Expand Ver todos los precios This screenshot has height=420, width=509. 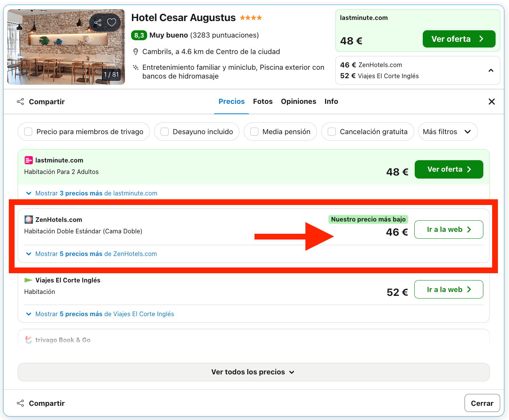[253, 372]
